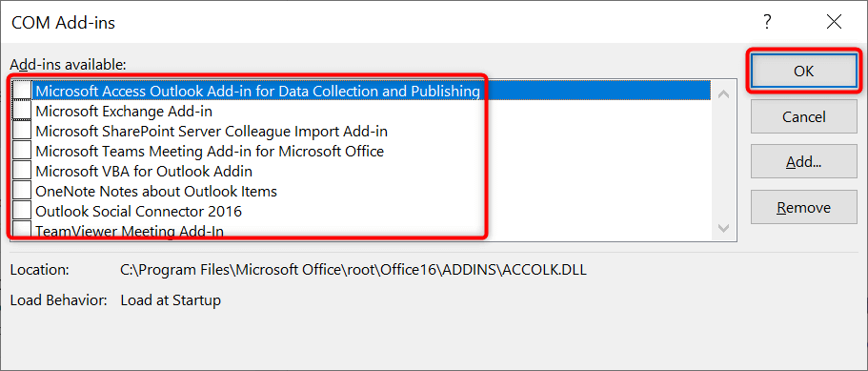Viewport: 868px width, 371px height.
Task: Confirm with the OK button
Action: (803, 71)
